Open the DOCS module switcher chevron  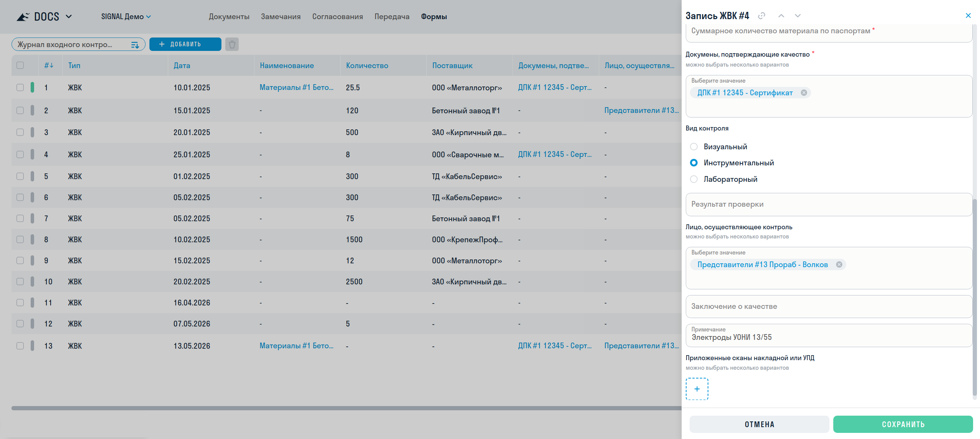pyautogui.click(x=69, y=16)
